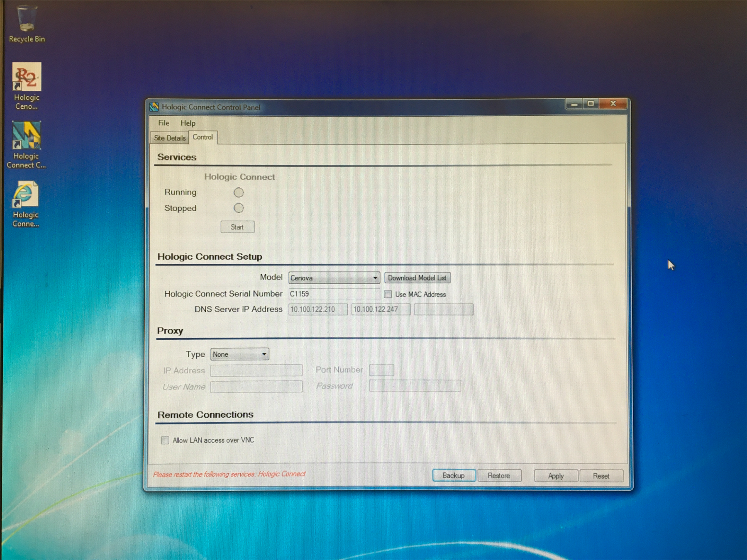Close the Hologic Connect Control Panel window
The width and height of the screenshot is (747, 560).
613,103
